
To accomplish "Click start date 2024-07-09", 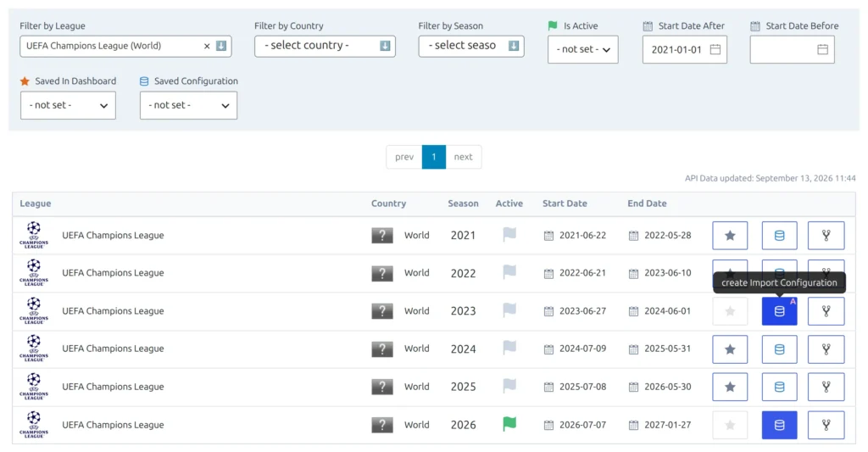I will pyautogui.click(x=582, y=349).
